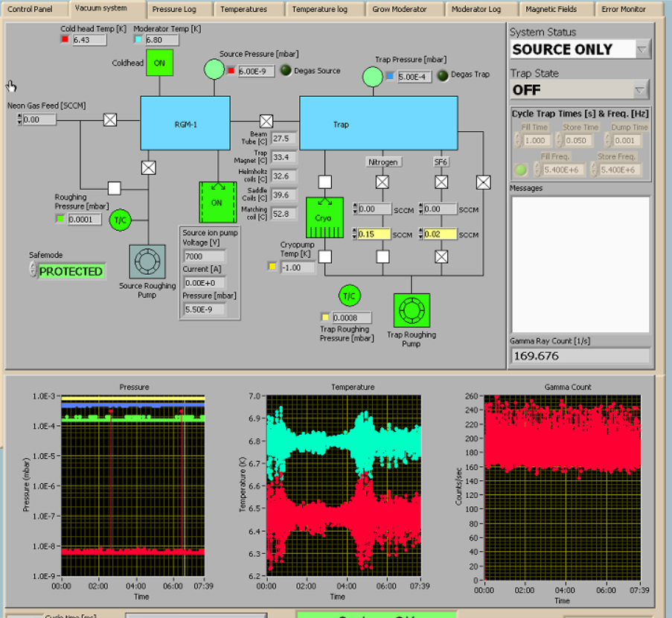Toggle the Degas Source indicator
The width and height of the screenshot is (672, 618).
tap(286, 71)
